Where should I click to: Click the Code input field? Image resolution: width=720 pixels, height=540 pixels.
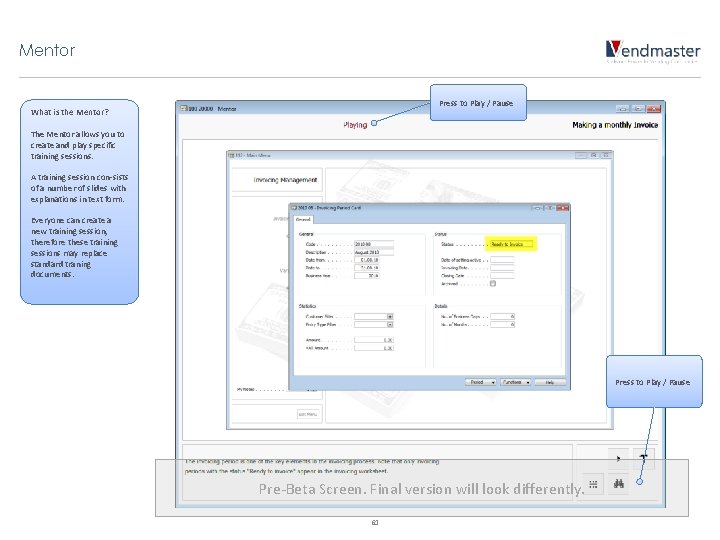374,244
